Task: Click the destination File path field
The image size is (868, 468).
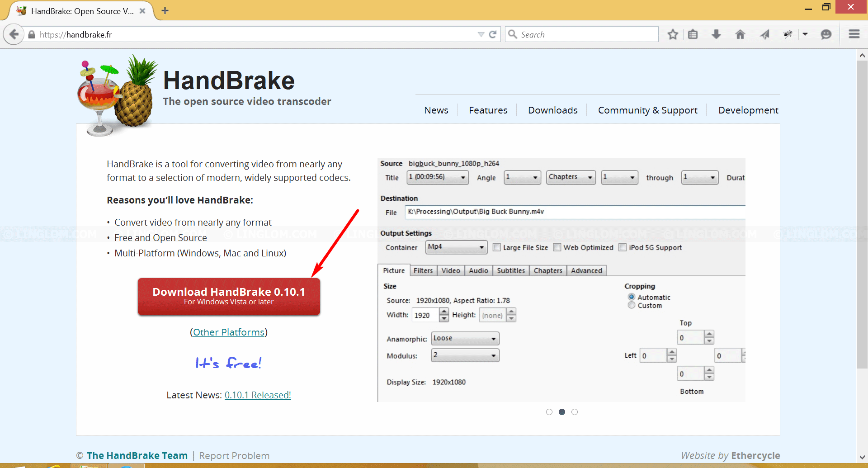Action: (575, 212)
